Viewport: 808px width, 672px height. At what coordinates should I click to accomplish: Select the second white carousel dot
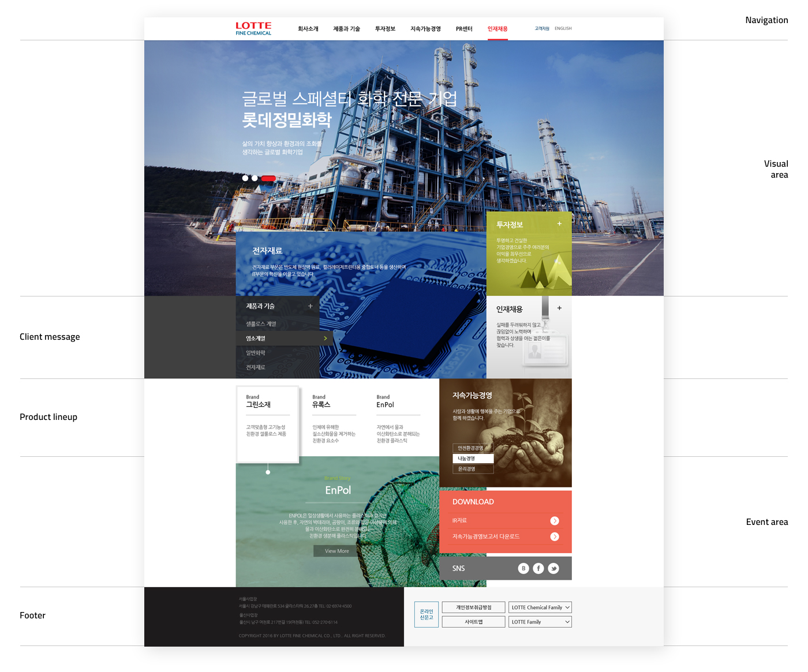(255, 178)
